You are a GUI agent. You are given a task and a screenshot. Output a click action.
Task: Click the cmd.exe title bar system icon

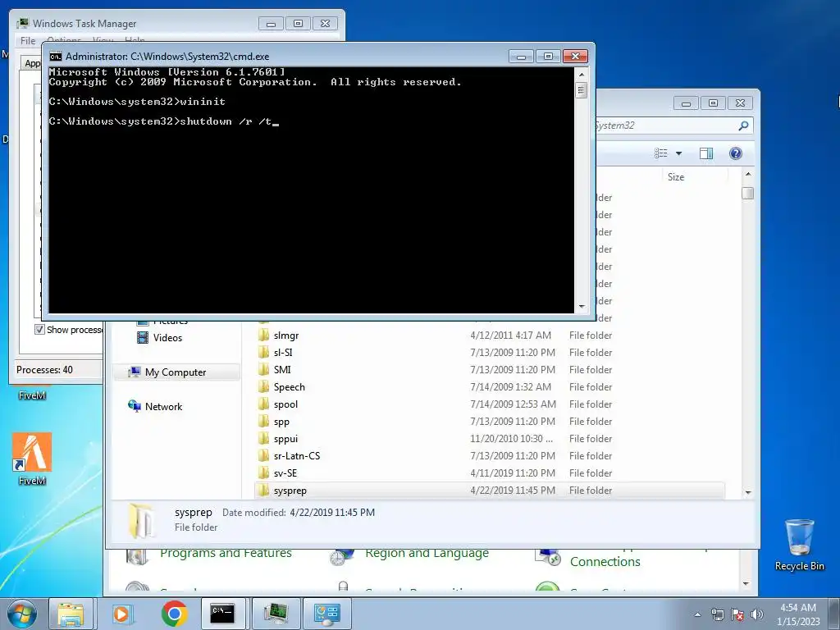point(56,57)
